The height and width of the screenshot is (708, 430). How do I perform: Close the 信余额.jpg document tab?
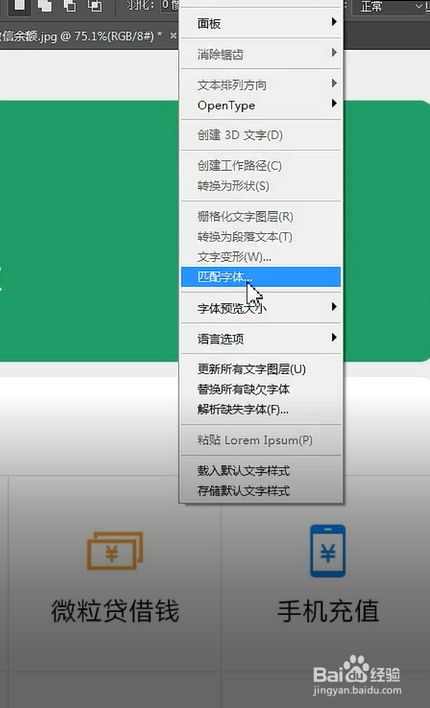pyautogui.click(x=173, y=36)
